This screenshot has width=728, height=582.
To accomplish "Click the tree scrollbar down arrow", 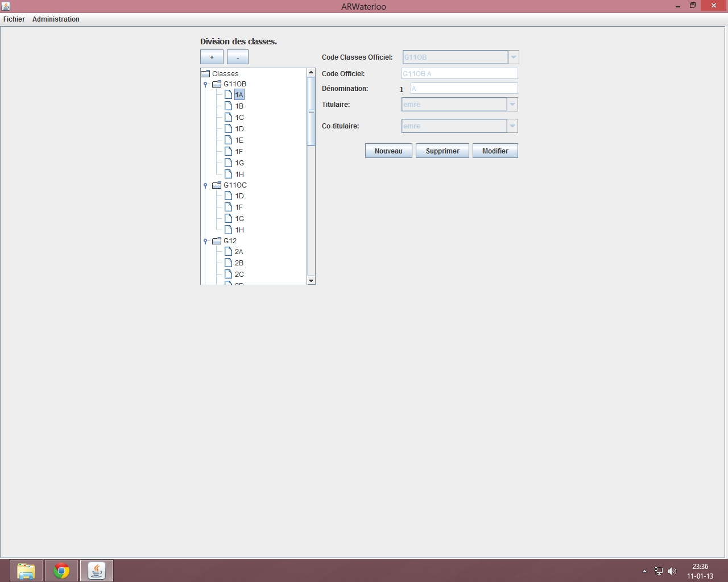I will pyautogui.click(x=311, y=280).
